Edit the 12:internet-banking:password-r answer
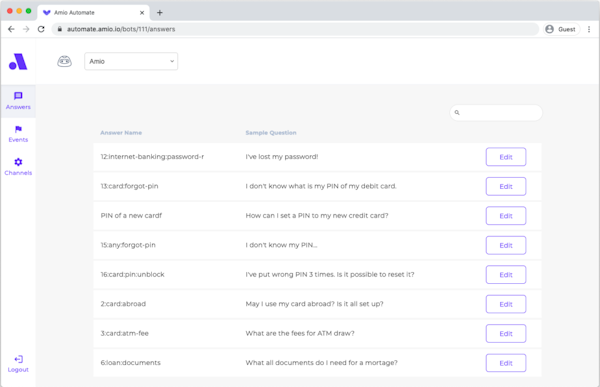The width and height of the screenshot is (600, 387). pos(506,157)
